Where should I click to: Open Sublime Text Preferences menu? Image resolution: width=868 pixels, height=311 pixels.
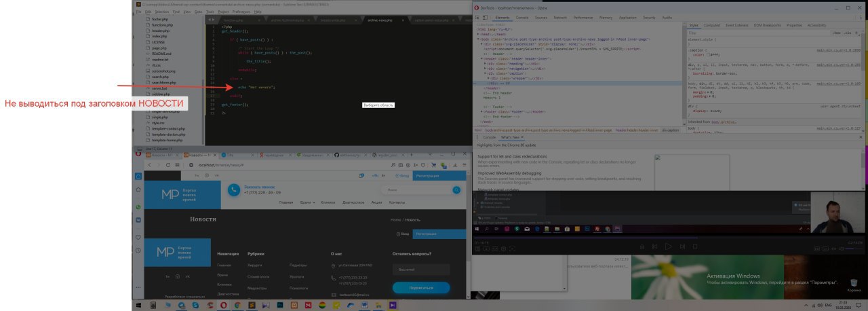coord(241,12)
